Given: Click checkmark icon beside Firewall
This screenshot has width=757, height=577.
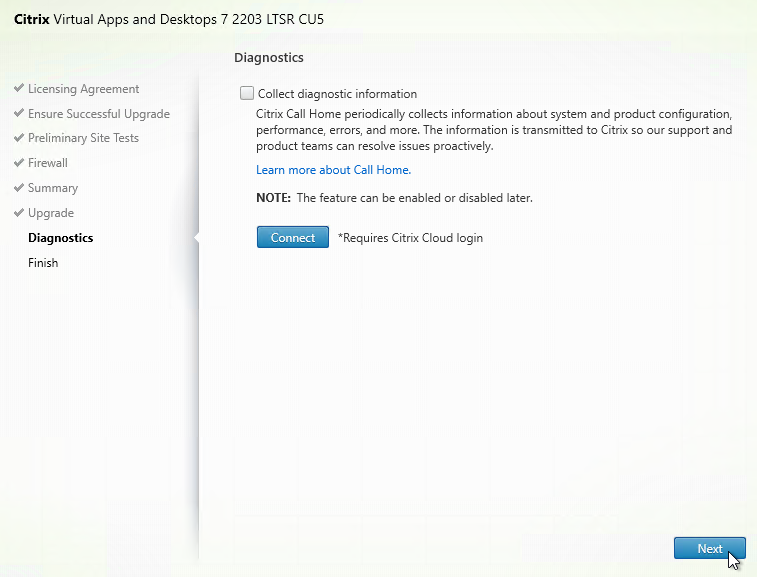Looking at the screenshot, I should click(19, 162).
